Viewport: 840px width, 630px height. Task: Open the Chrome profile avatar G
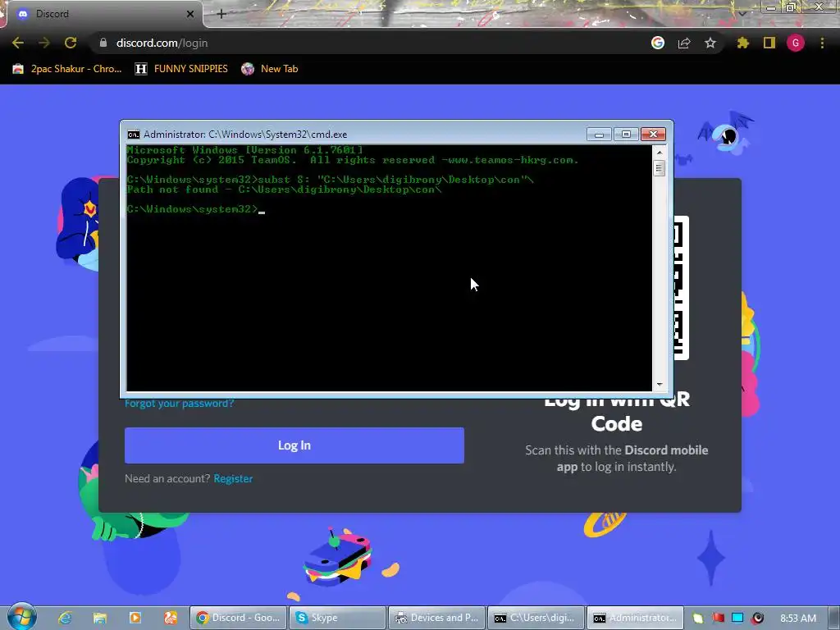coord(796,43)
